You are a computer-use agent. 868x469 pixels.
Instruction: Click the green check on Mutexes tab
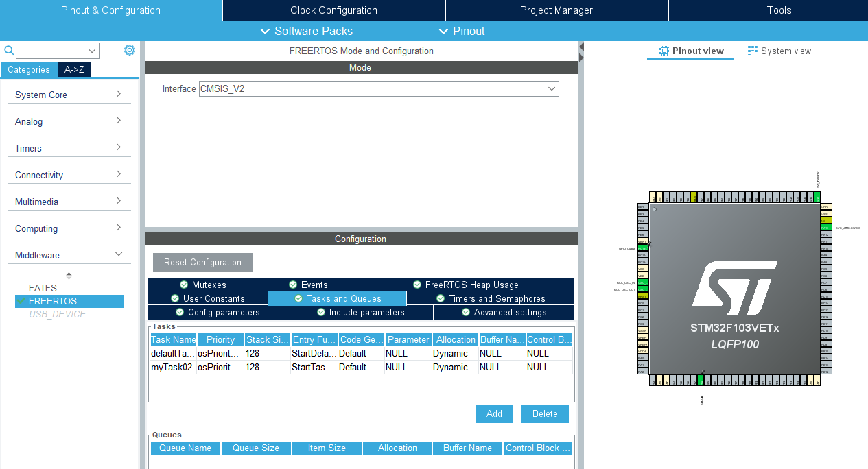click(x=184, y=285)
